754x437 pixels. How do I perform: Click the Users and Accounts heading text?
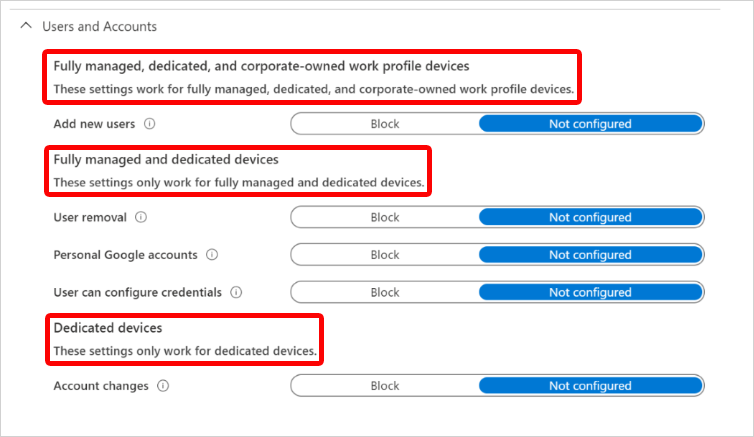pos(99,27)
